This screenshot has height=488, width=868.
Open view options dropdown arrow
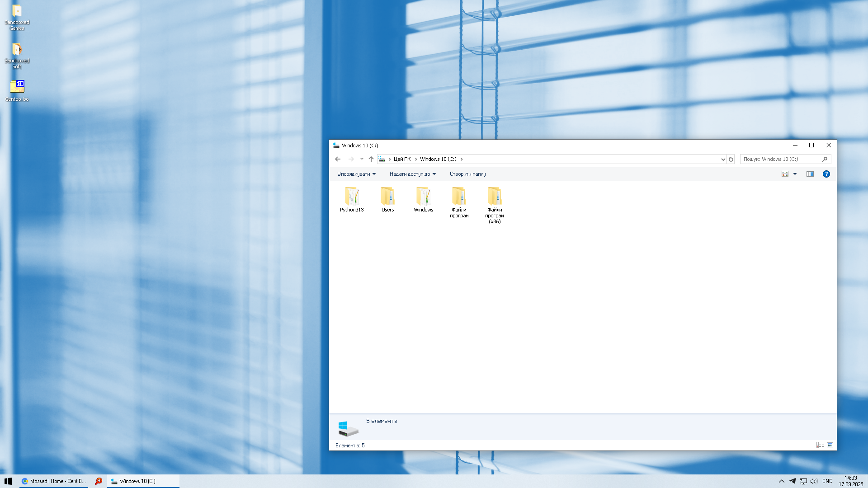point(795,174)
